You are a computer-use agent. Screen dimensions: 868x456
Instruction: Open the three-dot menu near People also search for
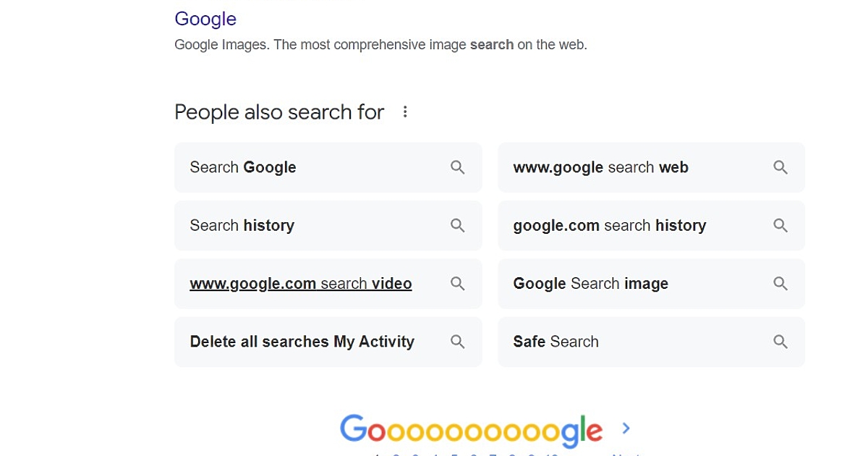coord(405,111)
